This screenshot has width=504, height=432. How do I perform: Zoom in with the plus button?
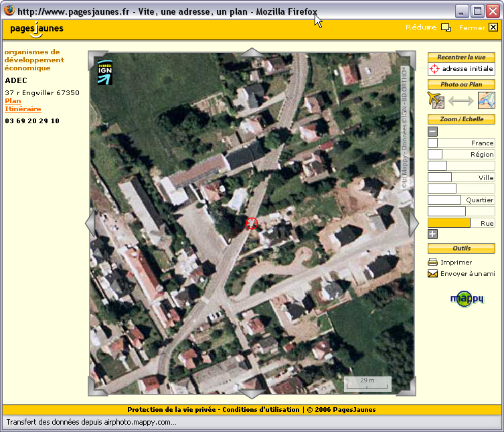[432, 234]
